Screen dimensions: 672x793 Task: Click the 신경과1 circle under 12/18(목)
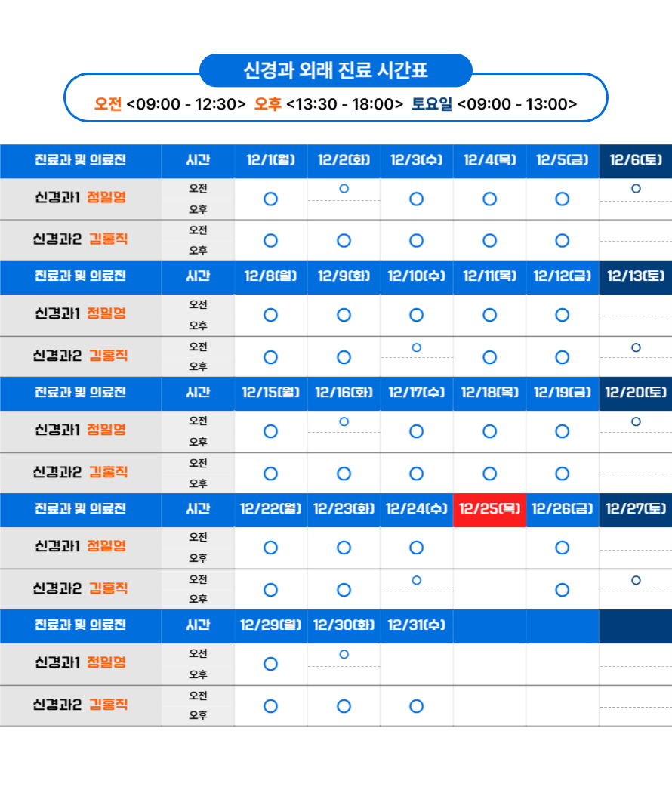point(489,431)
